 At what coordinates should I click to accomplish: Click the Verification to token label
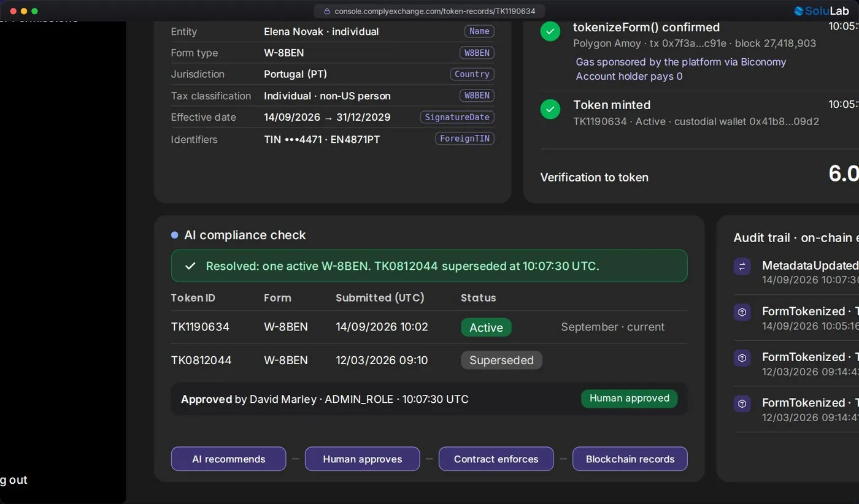tap(594, 177)
